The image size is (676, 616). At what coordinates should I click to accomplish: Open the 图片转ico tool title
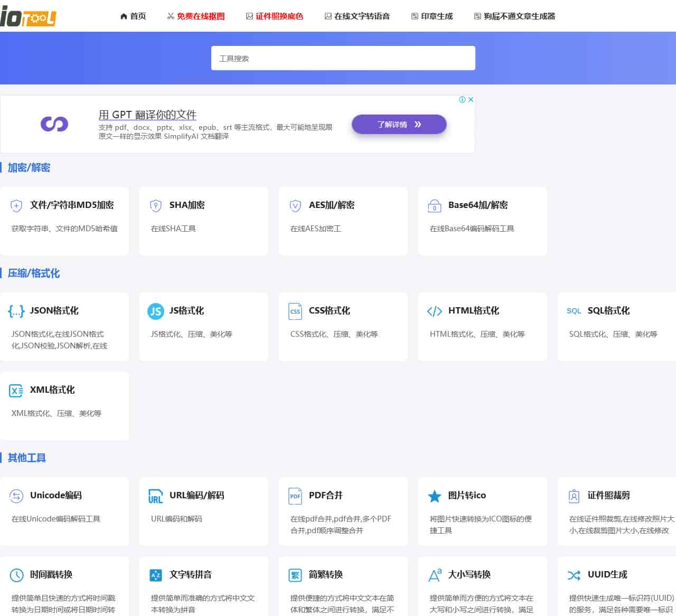coord(467,496)
